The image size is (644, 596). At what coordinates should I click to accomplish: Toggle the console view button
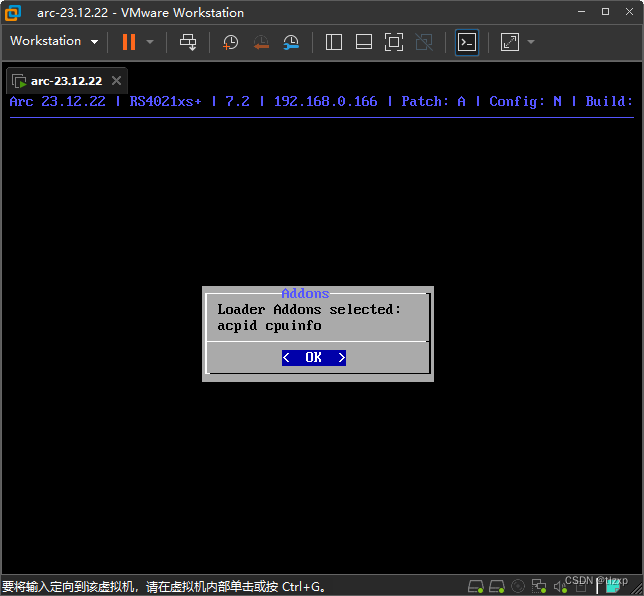[467, 42]
